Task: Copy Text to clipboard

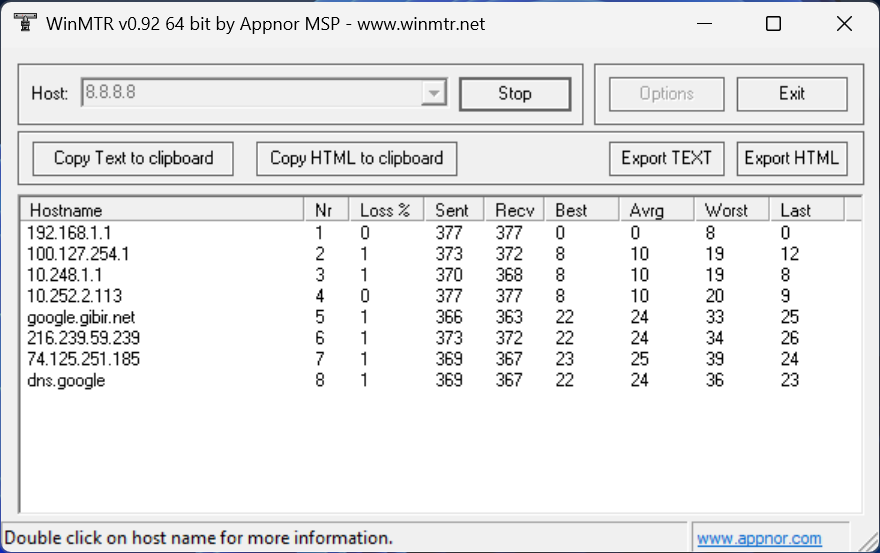Action: [133, 158]
